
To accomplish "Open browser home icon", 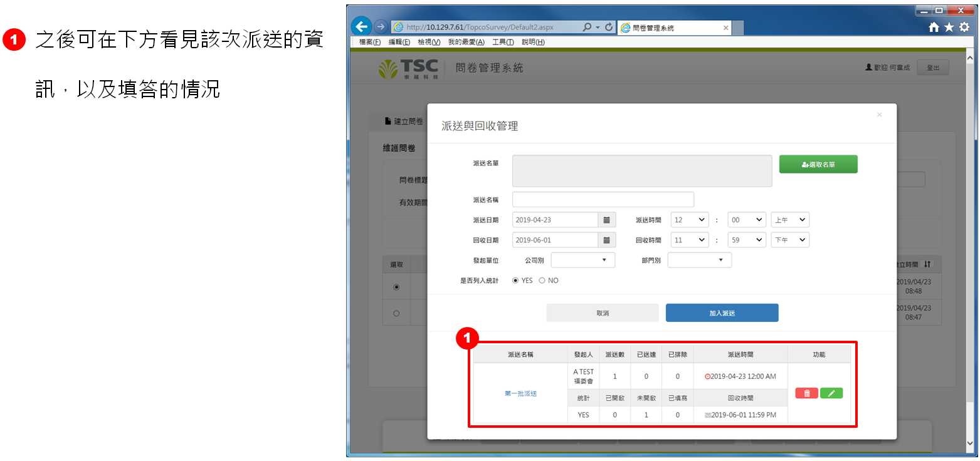I will click(x=934, y=28).
